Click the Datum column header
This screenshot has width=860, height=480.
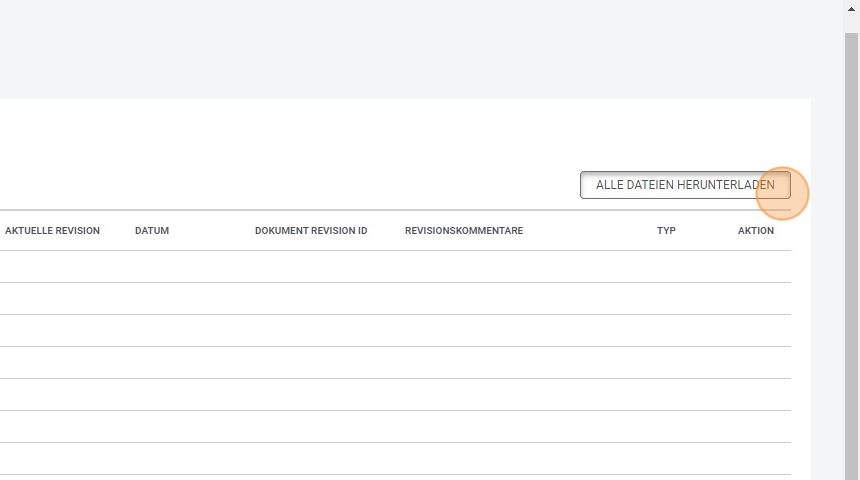152,231
